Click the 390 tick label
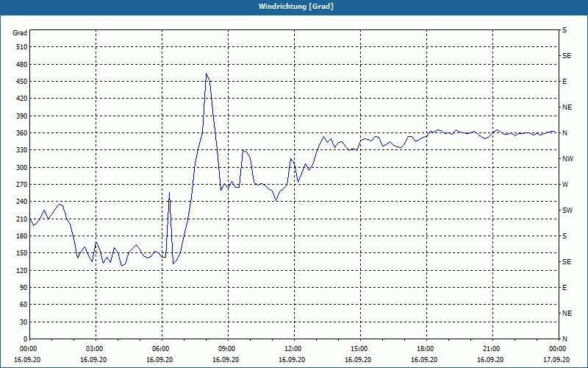Viewport: 588px width, 368px height. tap(22, 116)
